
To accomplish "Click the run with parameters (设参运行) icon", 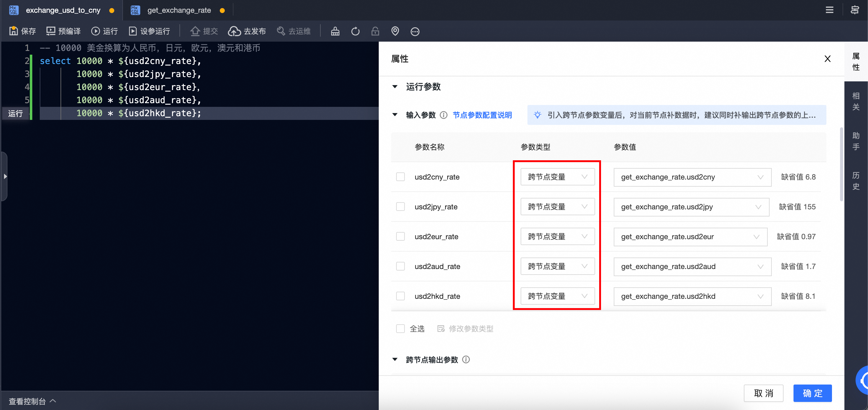I will pyautogui.click(x=133, y=31).
